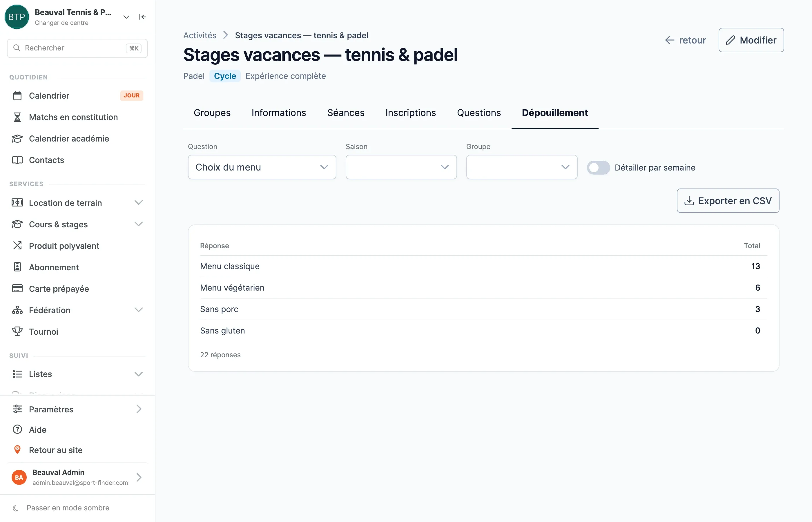Switch to the Groupes tab
Viewport: 812px width, 522px height.
coord(212,113)
